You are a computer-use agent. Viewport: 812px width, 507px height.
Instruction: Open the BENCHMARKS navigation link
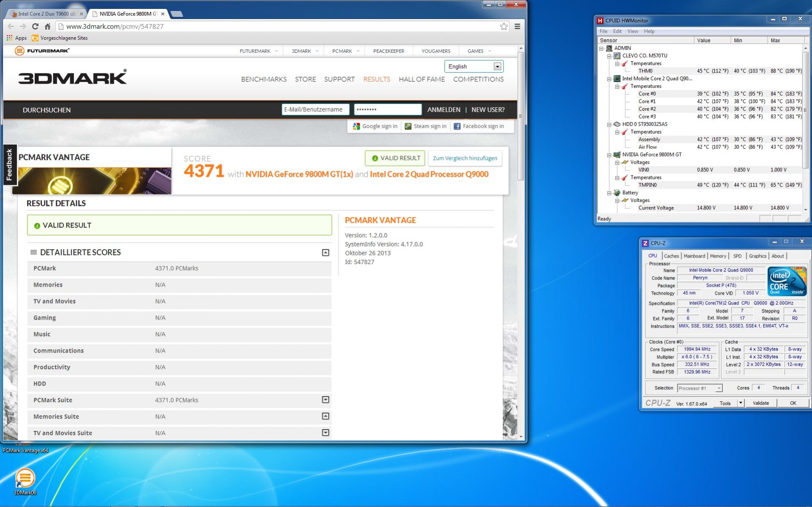(x=264, y=79)
